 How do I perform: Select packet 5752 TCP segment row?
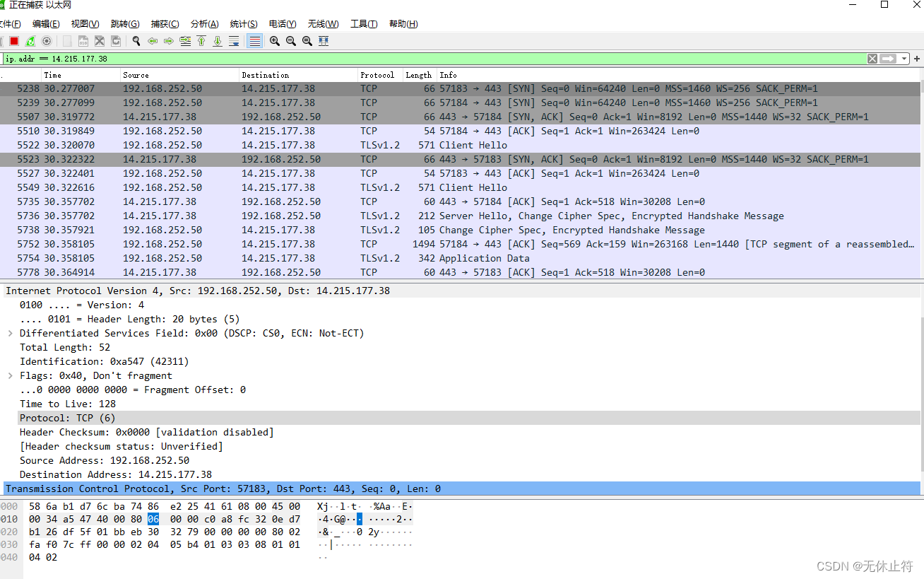[461, 244]
